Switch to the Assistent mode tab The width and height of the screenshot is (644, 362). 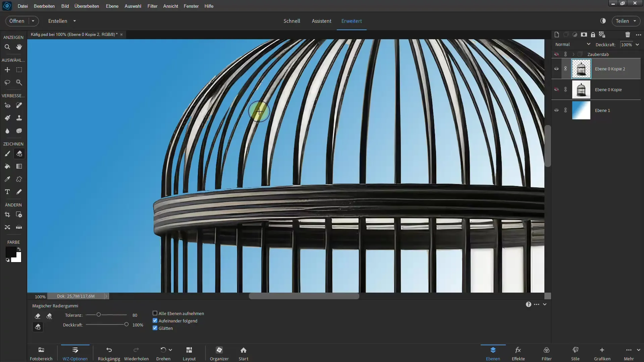pyautogui.click(x=322, y=21)
